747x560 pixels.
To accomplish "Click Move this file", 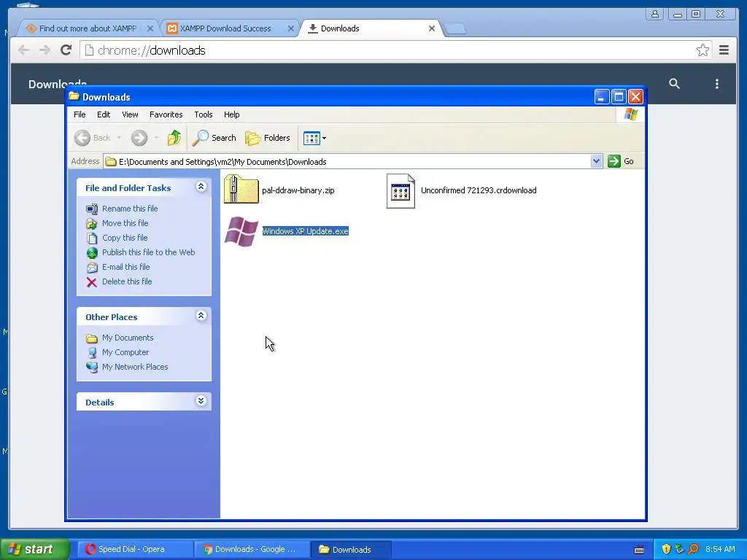I will coord(125,223).
